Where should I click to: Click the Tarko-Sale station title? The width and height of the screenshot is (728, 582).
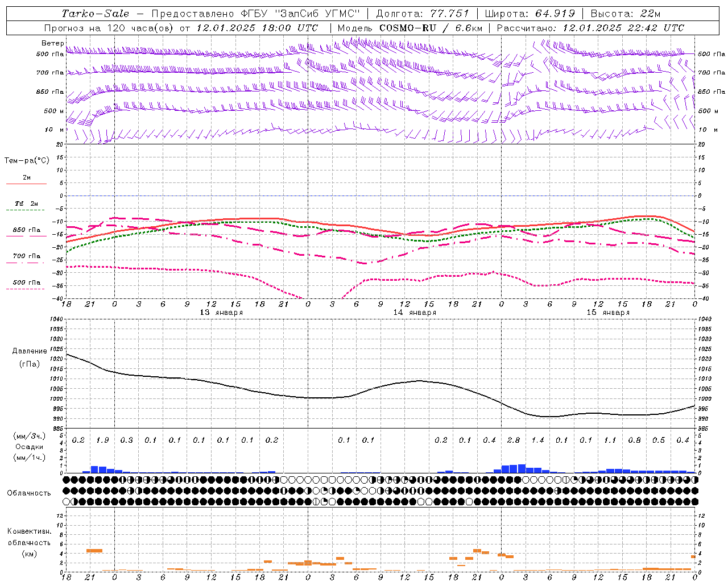tap(96, 14)
